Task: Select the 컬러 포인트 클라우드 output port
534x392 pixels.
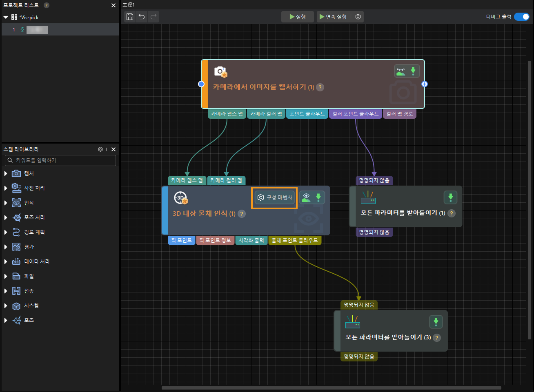Action: (356, 114)
